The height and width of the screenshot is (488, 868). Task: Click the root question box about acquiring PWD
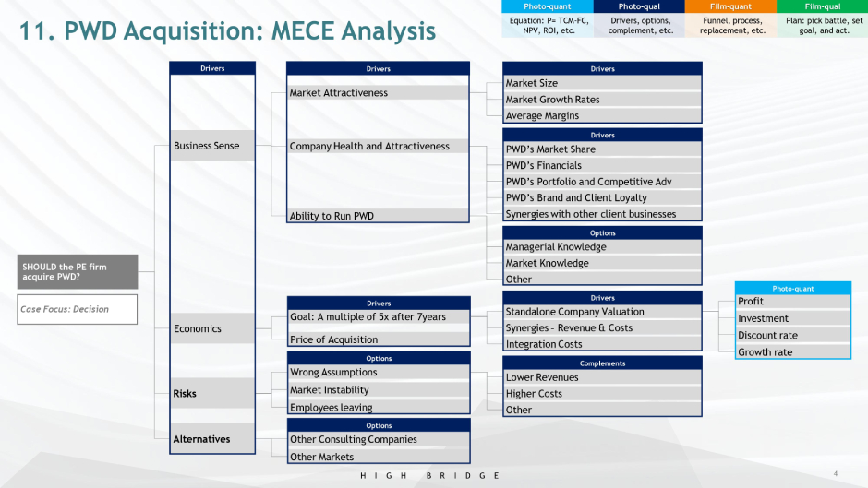point(77,271)
